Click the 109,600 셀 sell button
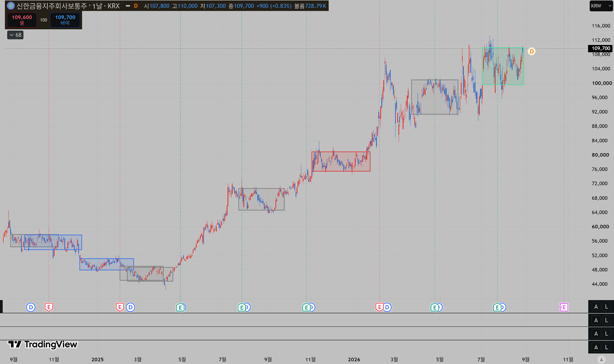The height and width of the screenshot is (364, 614). click(x=22, y=20)
